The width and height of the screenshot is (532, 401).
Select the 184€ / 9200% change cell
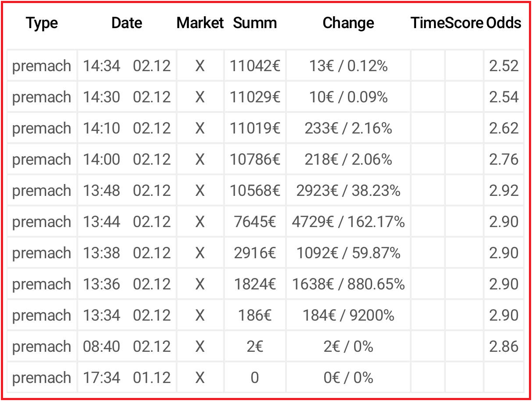point(348,315)
